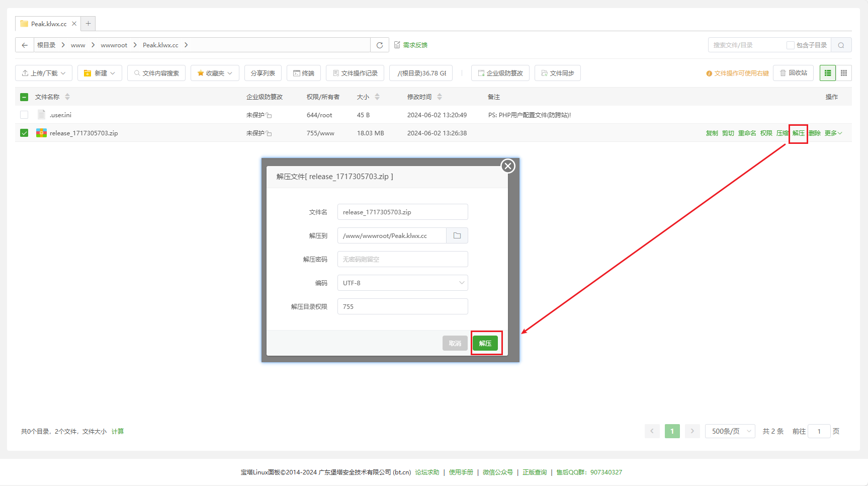Viewport: 868px width, 486px height.
Task: Browse folder for extract destination
Action: click(457, 235)
